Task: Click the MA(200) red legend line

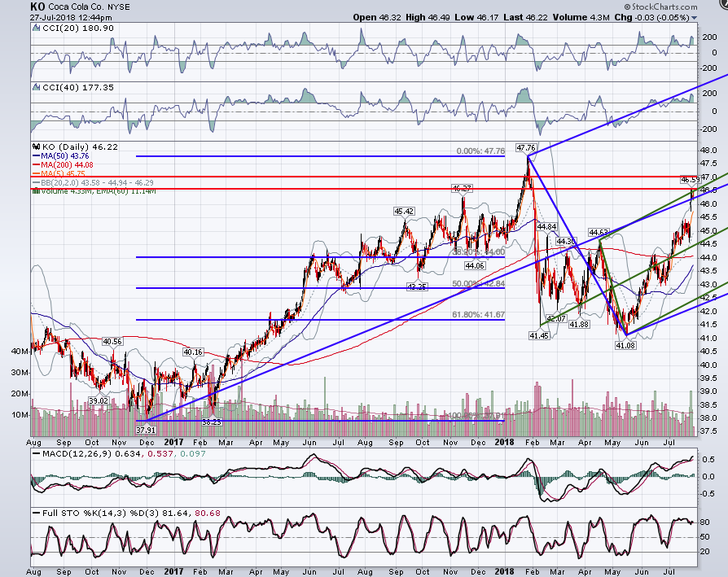Action: click(x=36, y=165)
